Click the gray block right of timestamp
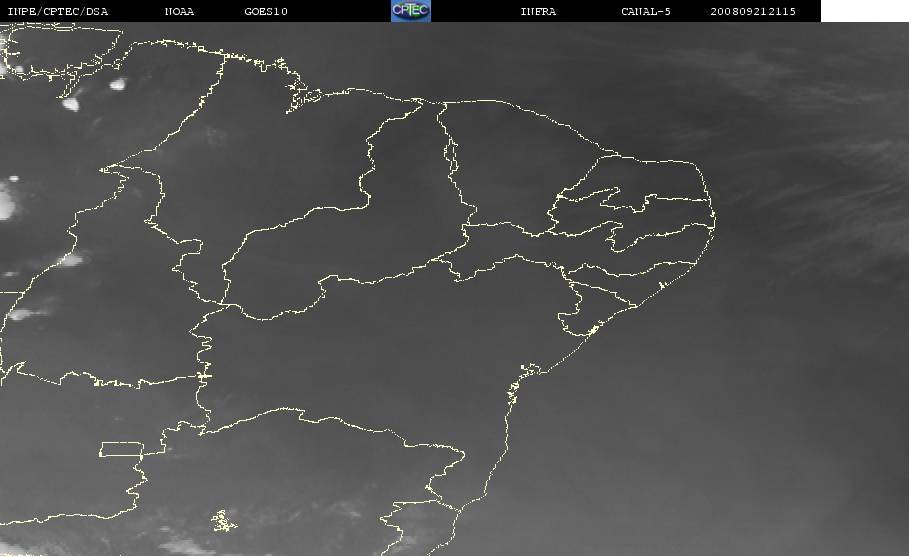The width and height of the screenshot is (909, 556). click(x=864, y=11)
